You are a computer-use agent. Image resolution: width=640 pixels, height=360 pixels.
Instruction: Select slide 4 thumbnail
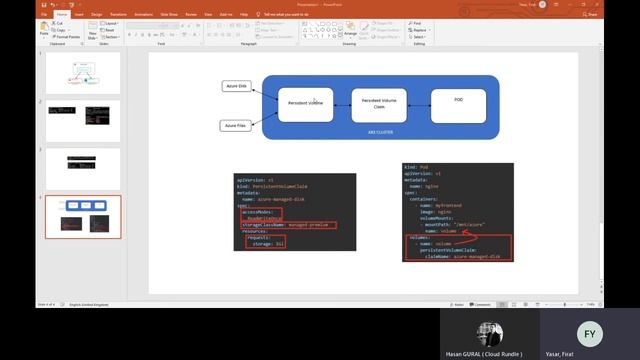tap(83, 217)
